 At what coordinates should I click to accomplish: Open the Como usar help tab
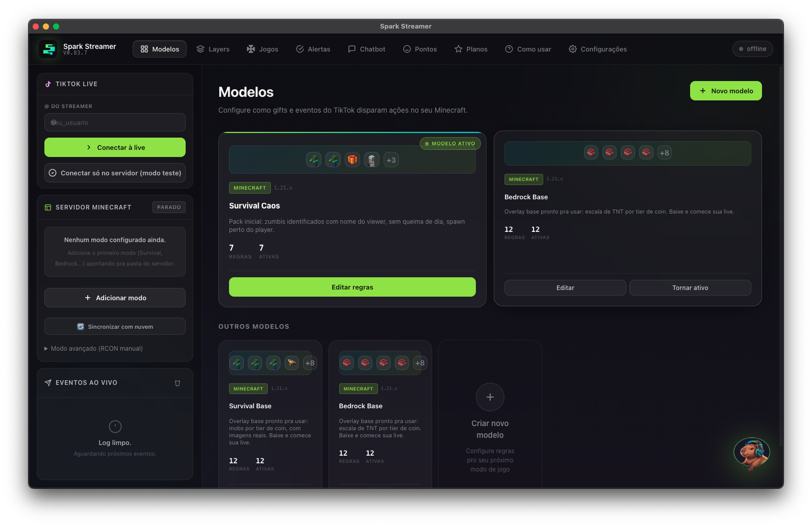(x=528, y=49)
